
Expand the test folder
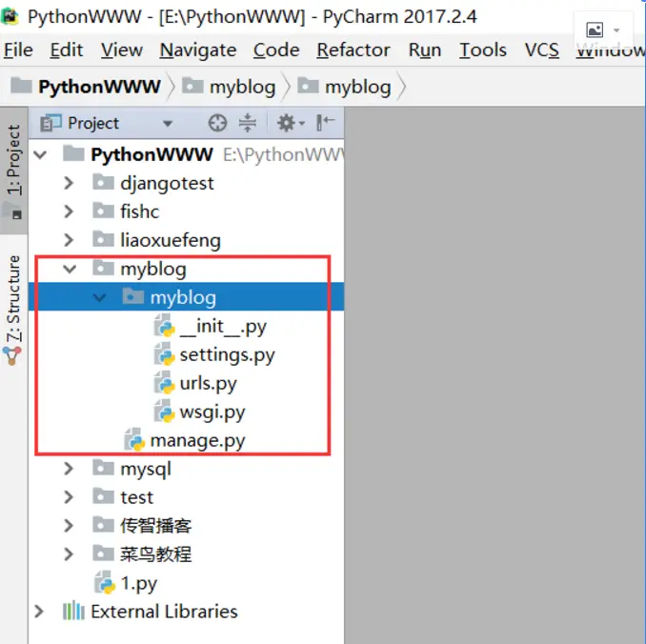click(69, 497)
